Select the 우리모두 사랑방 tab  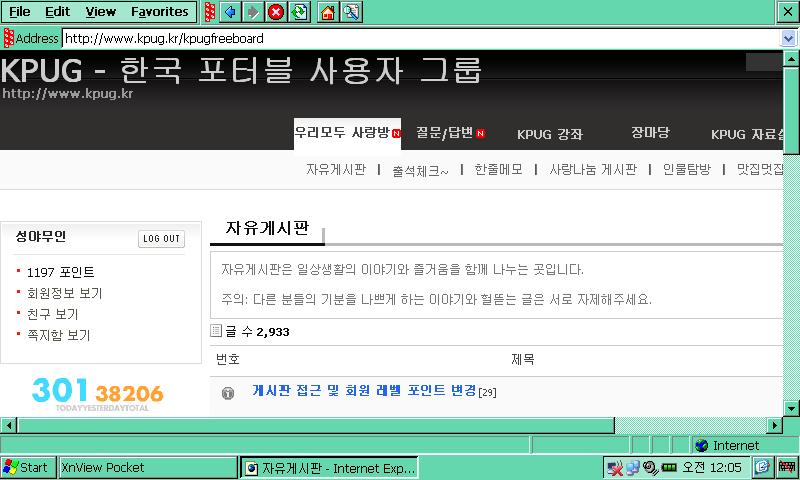point(347,134)
